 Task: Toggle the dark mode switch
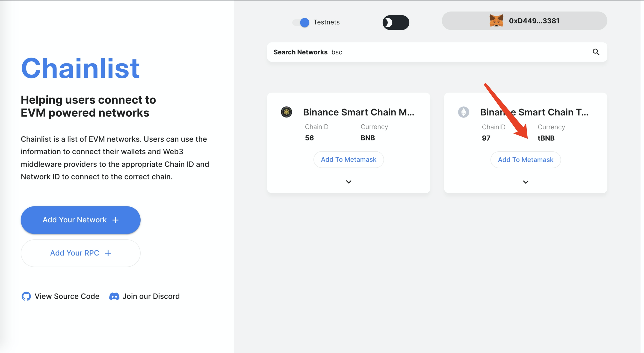(396, 23)
